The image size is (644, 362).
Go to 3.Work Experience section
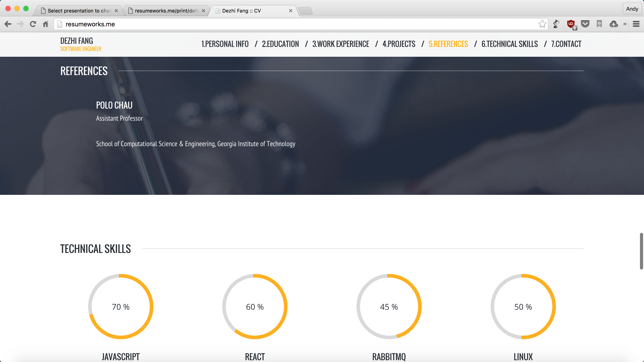coord(341,44)
